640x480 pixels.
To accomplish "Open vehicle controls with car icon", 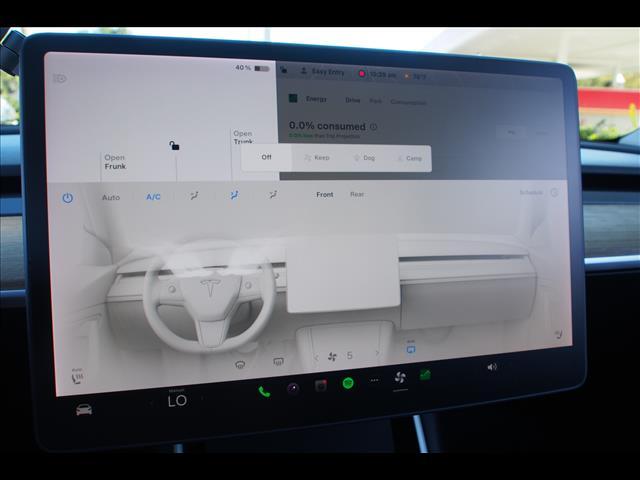I will (84, 409).
